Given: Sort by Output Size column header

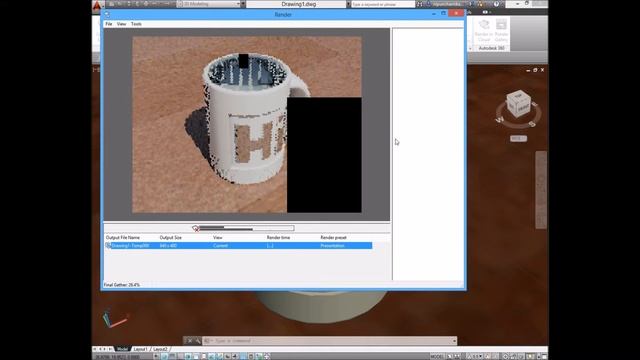Looking at the screenshot, I should [171, 238].
